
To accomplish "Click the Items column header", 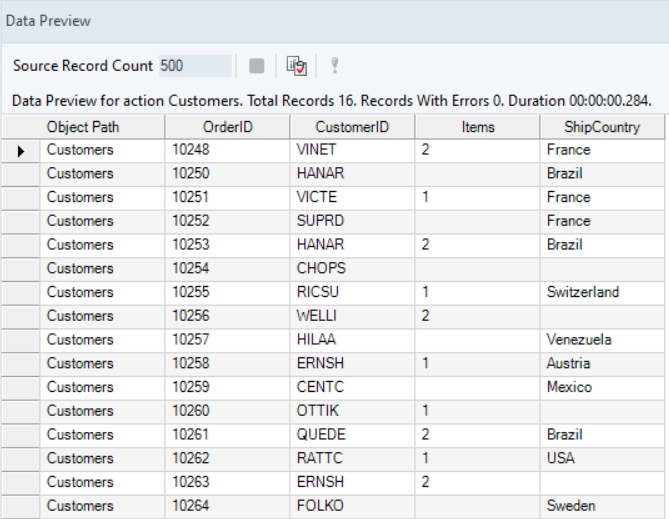I will [x=477, y=127].
